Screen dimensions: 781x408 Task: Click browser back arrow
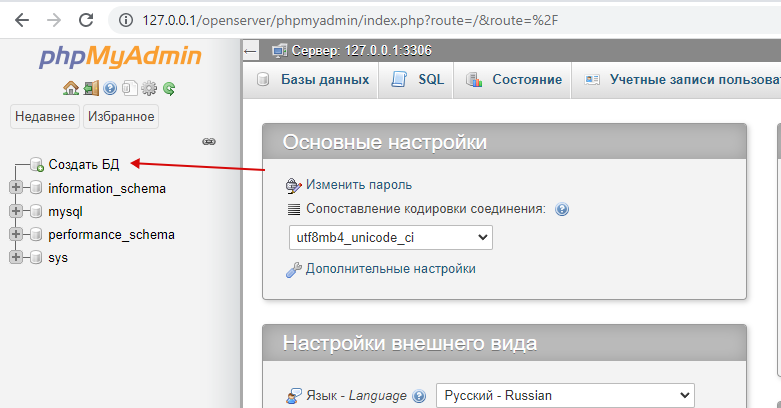point(22,20)
